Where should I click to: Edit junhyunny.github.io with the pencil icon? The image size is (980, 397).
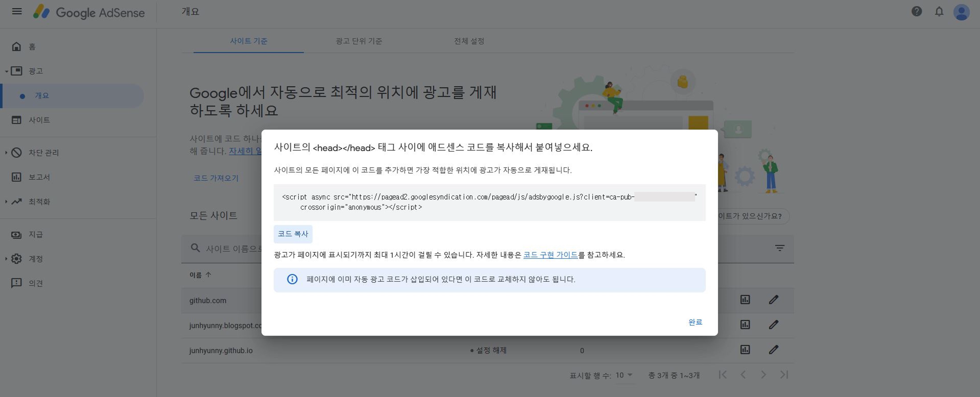tap(773, 350)
